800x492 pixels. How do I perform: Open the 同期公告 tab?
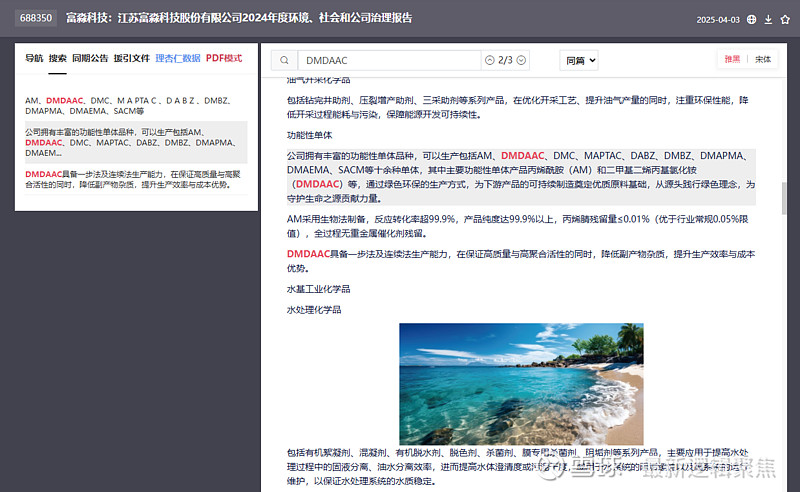coord(90,58)
